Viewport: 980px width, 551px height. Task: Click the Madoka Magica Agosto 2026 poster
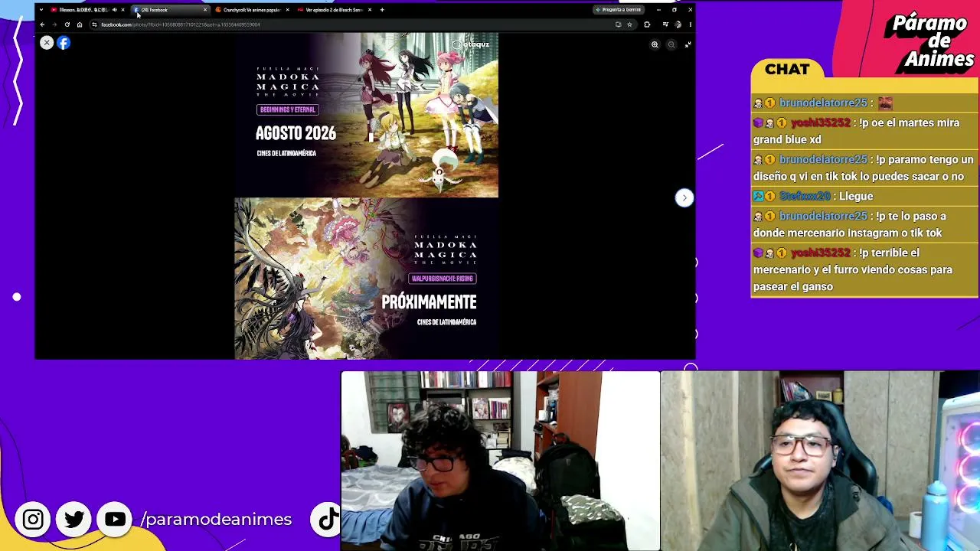click(x=366, y=115)
